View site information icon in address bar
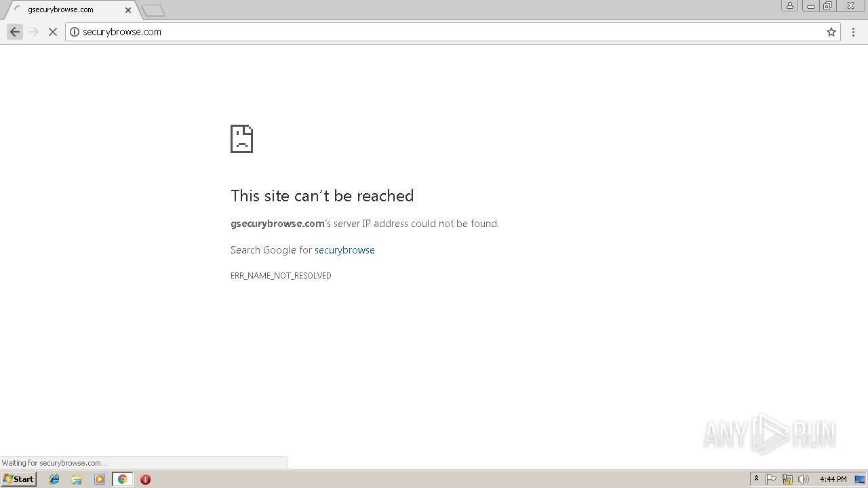The width and height of the screenshot is (868, 488). pyautogui.click(x=75, y=32)
